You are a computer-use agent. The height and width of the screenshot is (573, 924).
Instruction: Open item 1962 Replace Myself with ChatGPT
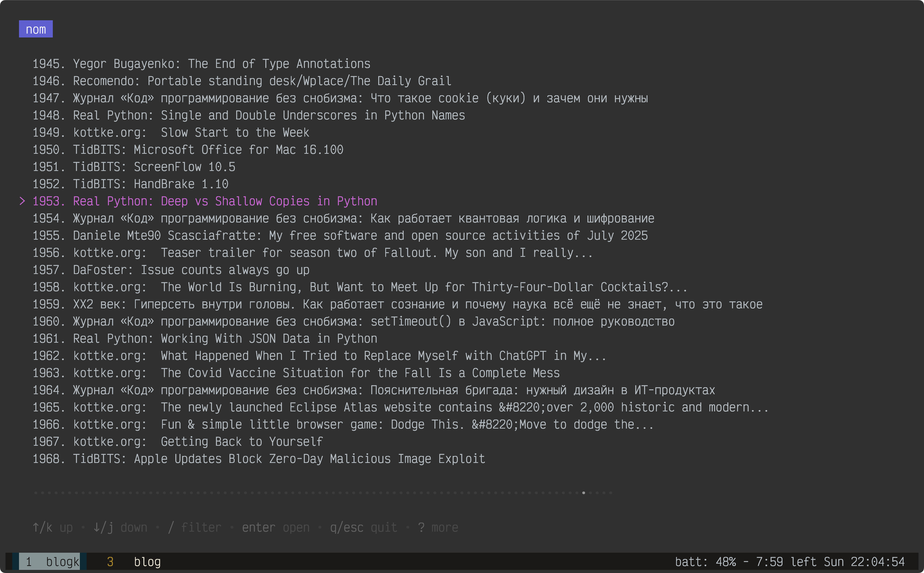tap(319, 356)
